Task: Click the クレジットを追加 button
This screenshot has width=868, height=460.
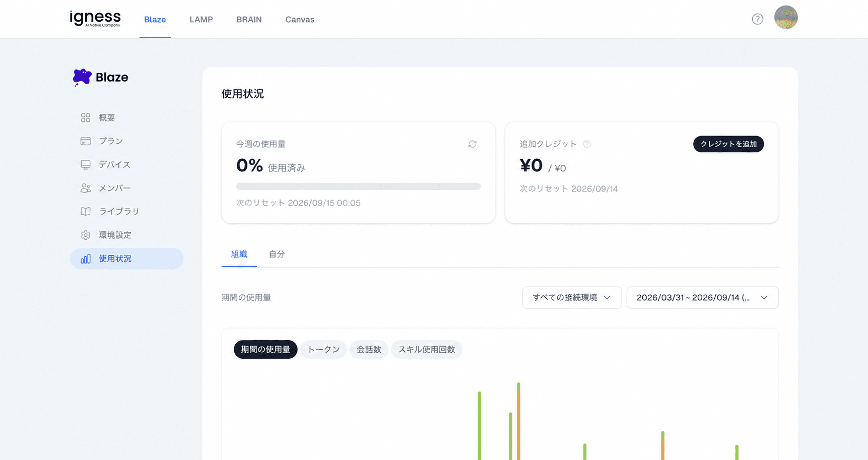Action: 728,144
